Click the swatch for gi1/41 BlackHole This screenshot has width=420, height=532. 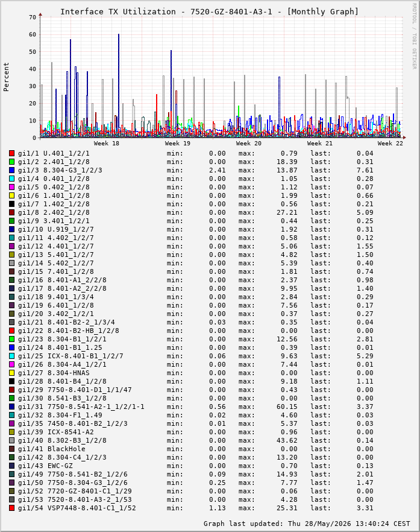[11, 449]
